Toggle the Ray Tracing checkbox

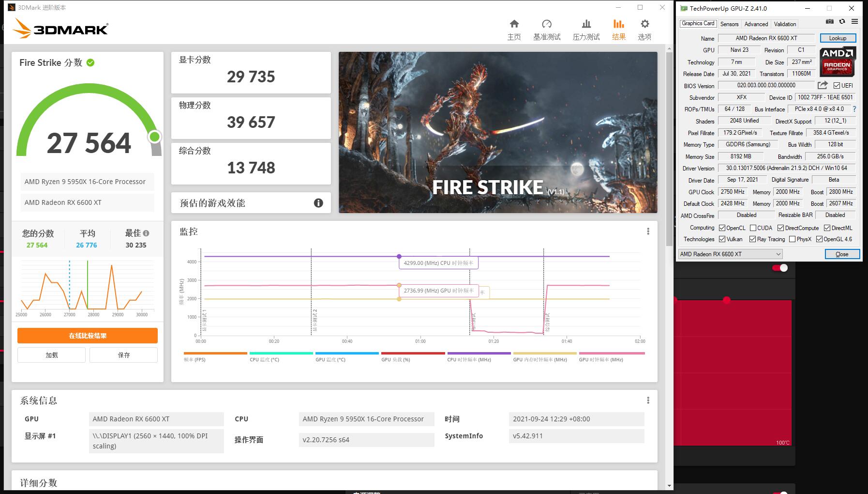tap(752, 239)
